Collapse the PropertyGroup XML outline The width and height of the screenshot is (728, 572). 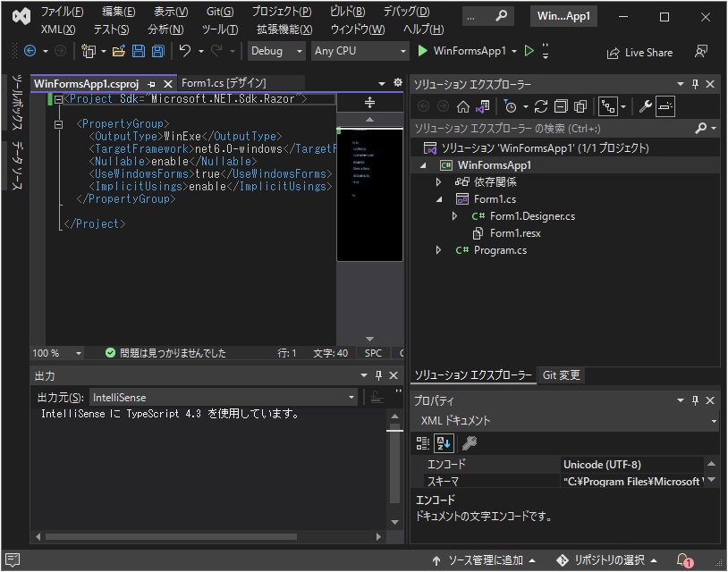tap(58, 124)
